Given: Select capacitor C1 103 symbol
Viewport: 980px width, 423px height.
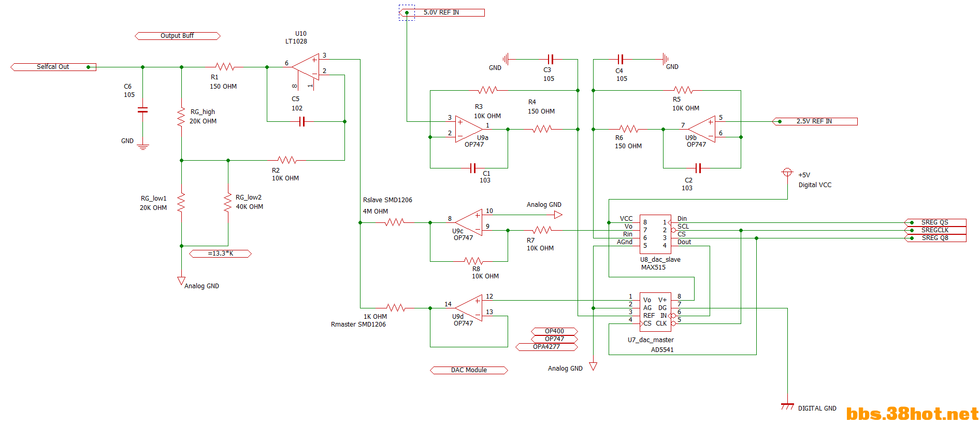Looking at the screenshot, I should coord(473,168).
